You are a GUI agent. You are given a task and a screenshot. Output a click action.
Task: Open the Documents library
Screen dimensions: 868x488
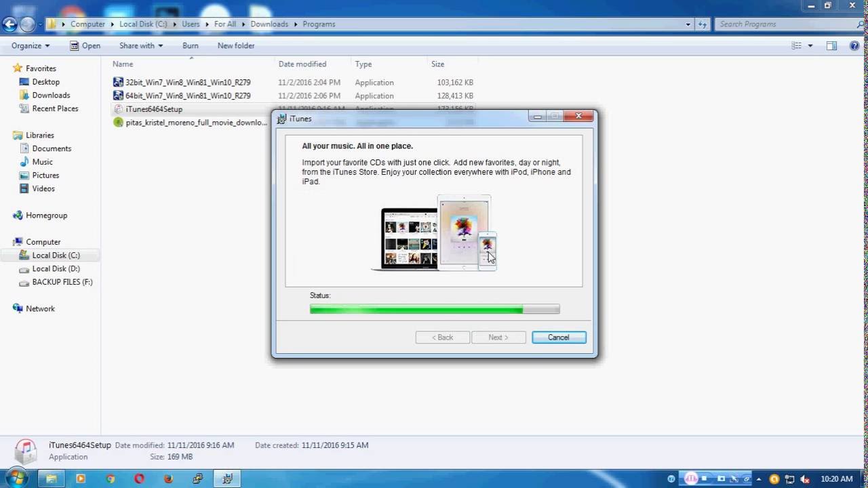point(52,148)
